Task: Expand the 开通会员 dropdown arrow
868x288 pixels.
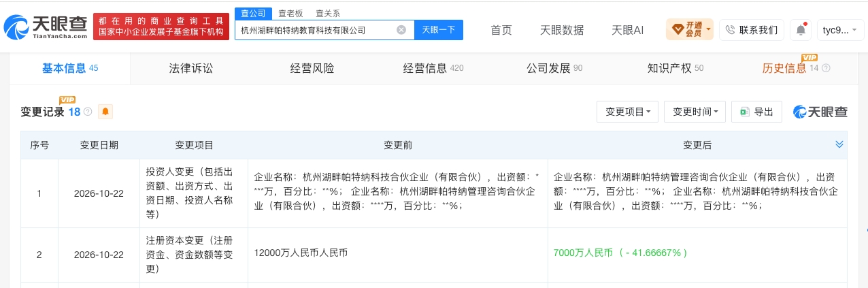Action: [708, 30]
